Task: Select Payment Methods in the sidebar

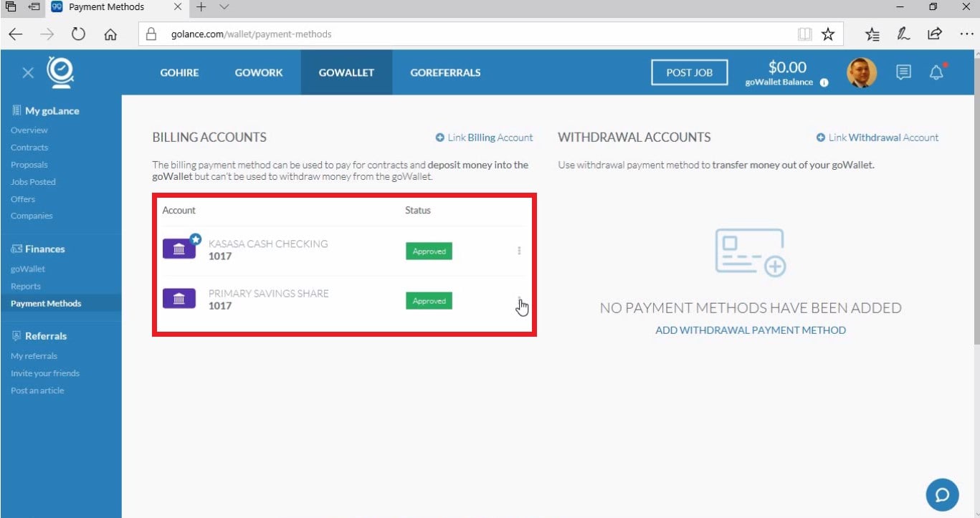Action: coord(46,303)
